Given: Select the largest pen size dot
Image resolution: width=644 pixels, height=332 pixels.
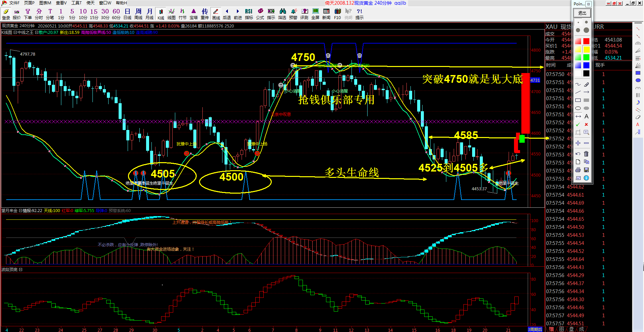Looking at the screenshot, I should pos(586,30).
